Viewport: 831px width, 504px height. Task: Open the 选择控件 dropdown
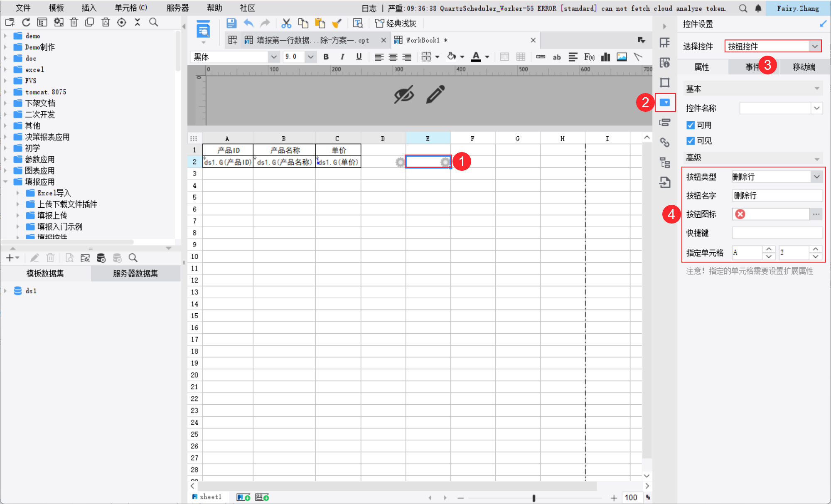pos(814,46)
